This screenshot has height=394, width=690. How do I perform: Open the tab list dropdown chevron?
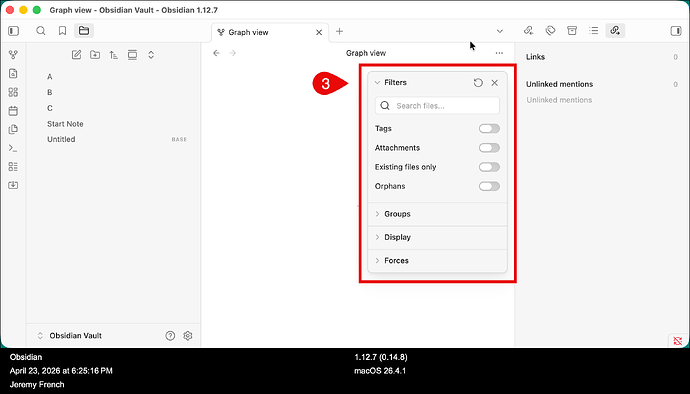(499, 31)
